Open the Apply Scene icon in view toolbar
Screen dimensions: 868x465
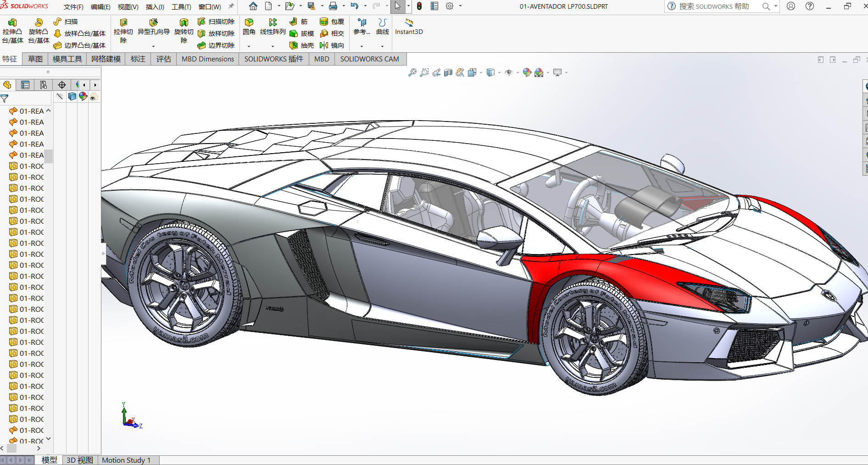tap(539, 72)
